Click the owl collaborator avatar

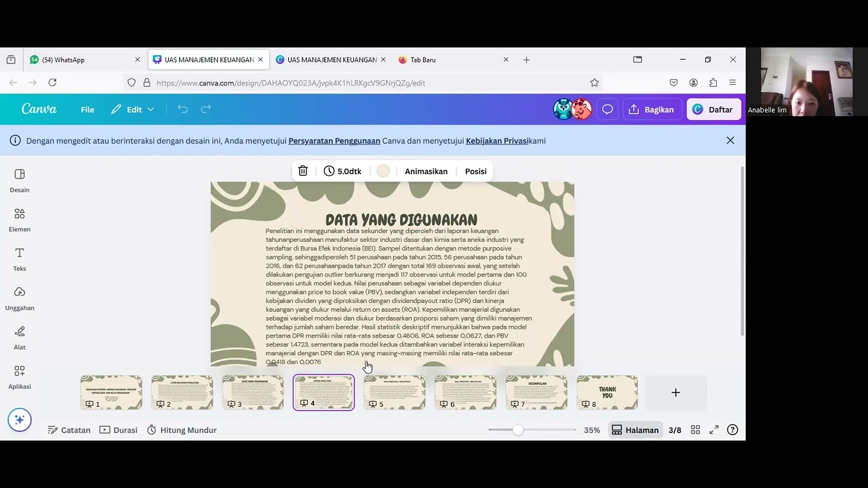tap(563, 109)
